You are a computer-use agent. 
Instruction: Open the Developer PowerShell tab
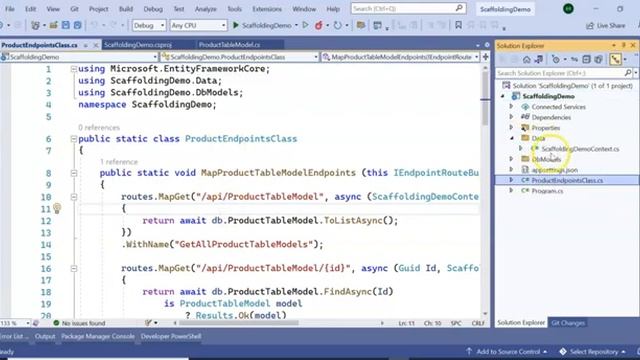[171, 337]
